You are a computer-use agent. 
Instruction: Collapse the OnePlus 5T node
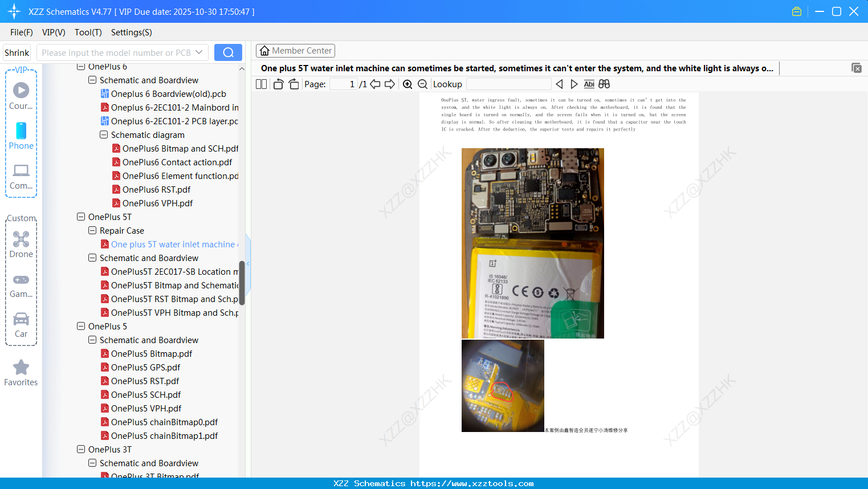pos(81,217)
